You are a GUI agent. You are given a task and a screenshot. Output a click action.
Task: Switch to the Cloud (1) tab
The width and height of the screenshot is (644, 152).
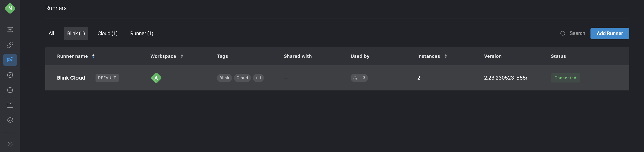107,33
